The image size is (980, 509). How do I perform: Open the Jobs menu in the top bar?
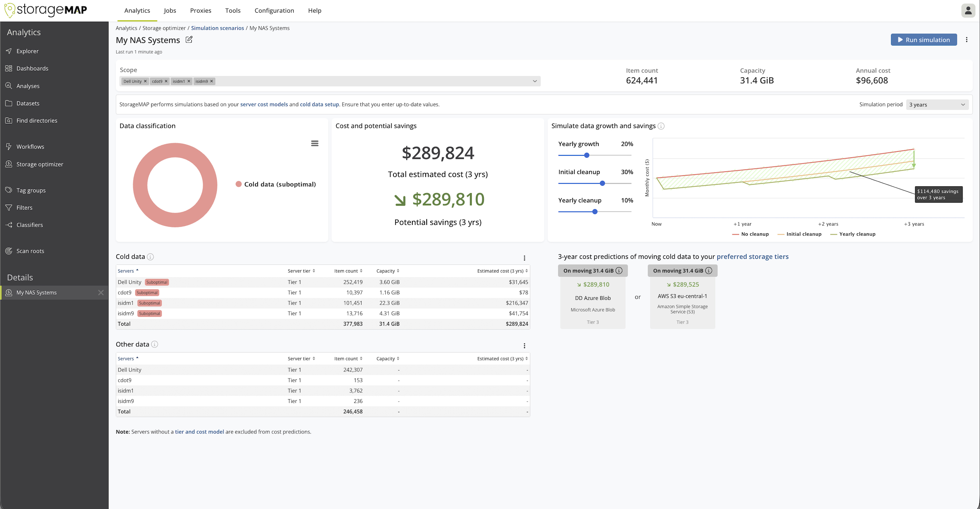pyautogui.click(x=170, y=10)
